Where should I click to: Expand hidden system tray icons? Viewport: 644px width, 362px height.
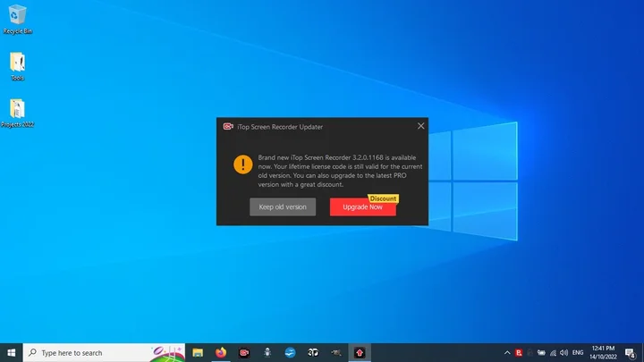tap(507, 352)
